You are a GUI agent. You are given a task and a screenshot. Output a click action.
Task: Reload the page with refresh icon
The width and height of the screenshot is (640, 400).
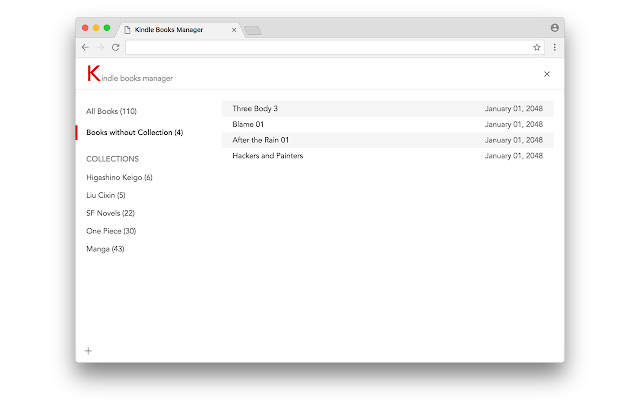(116, 47)
